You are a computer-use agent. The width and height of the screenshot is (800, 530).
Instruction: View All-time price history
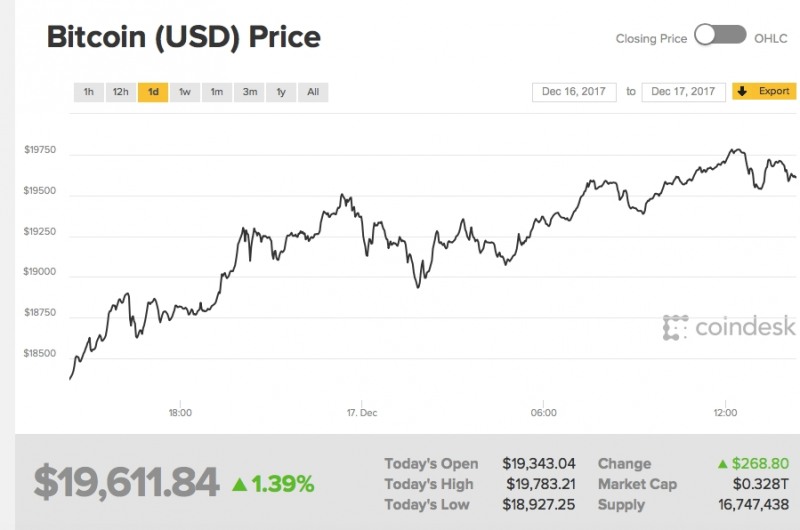[313, 92]
